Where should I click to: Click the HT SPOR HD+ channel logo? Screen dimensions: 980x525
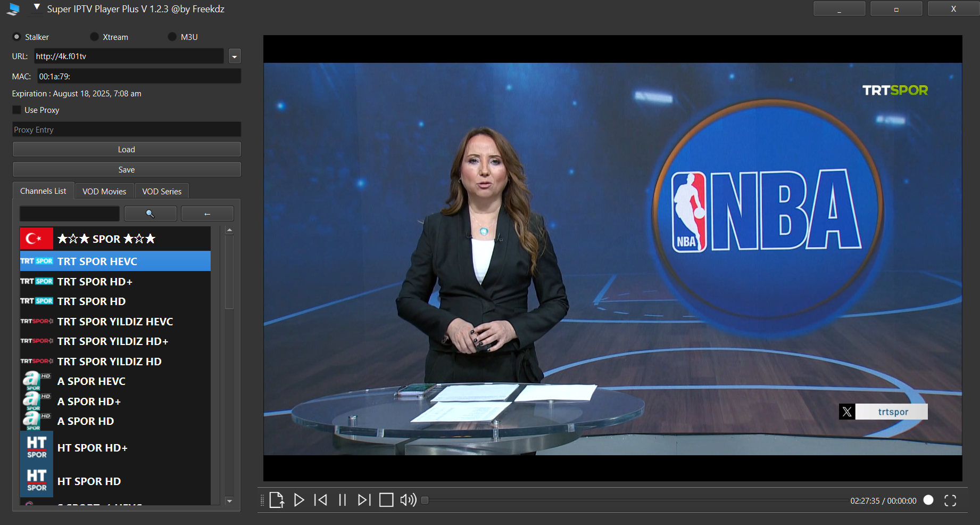pos(37,447)
